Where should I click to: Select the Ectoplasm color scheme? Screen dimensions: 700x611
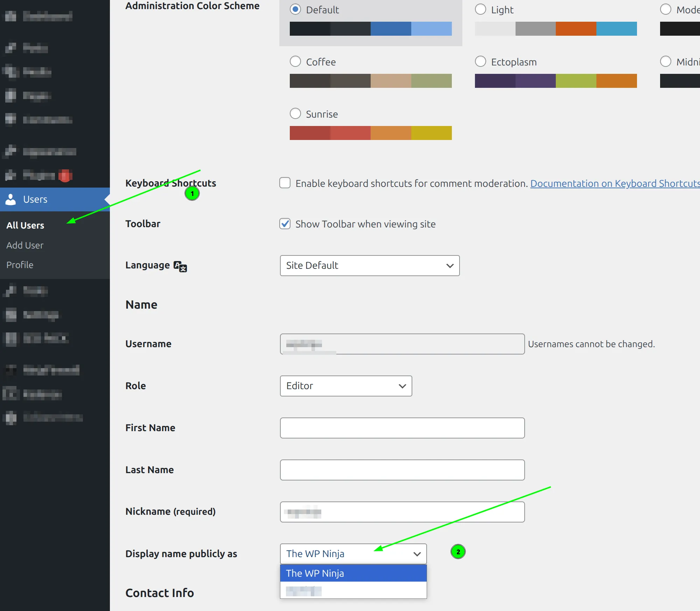480,62
